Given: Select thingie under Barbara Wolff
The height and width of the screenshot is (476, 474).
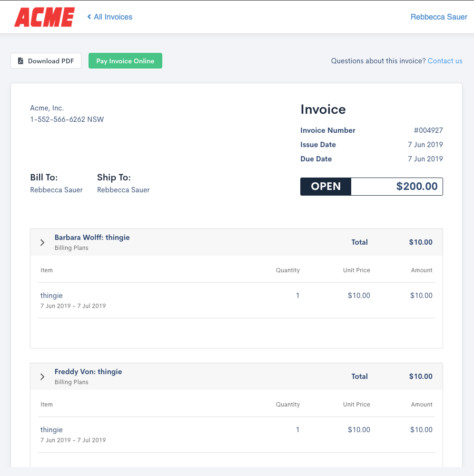Looking at the screenshot, I should 51,295.
